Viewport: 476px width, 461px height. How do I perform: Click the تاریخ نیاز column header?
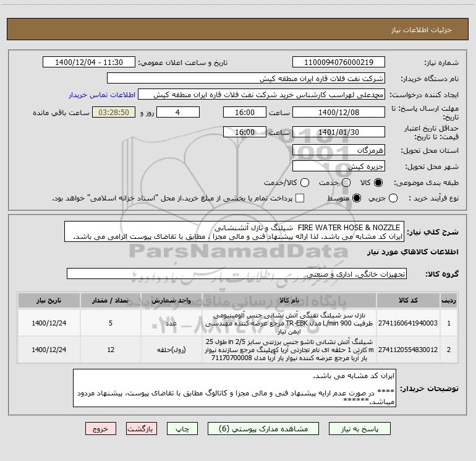click(x=49, y=300)
